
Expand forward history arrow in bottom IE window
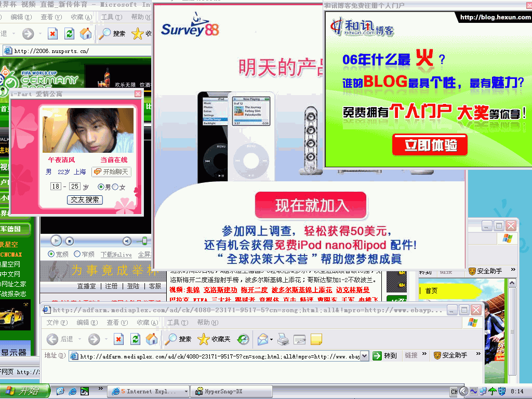point(106,339)
